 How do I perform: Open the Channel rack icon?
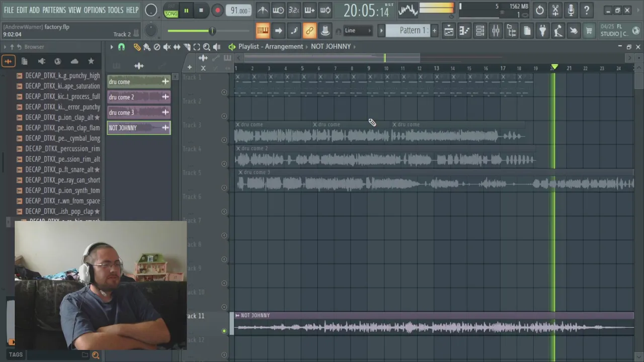coord(480,31)
